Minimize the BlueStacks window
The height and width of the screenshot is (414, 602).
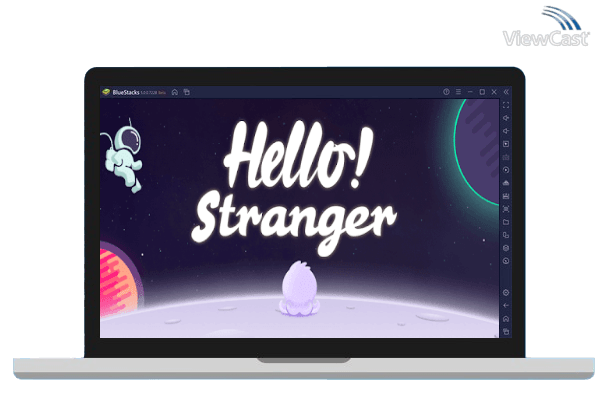pyautogui.click(x=470, y=92)
